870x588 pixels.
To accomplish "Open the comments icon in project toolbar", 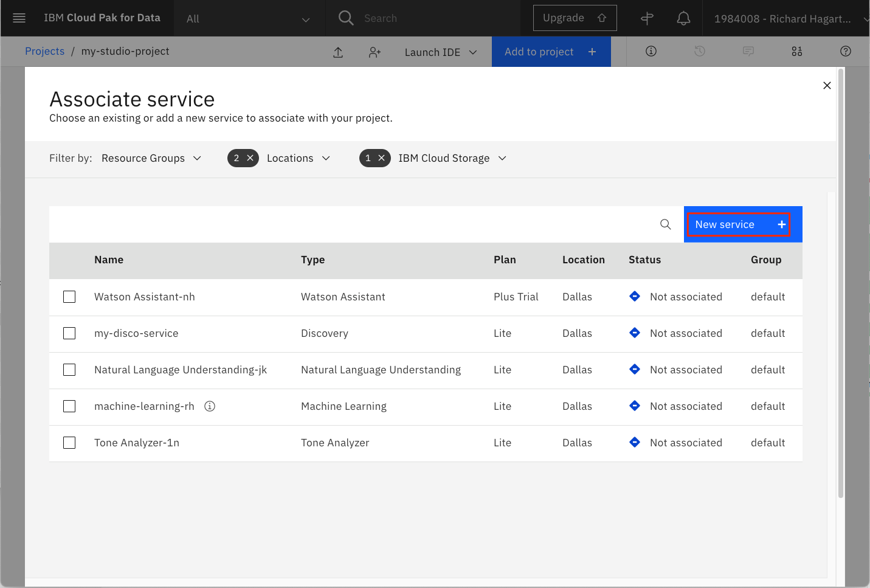I will [x=748, y=51].
